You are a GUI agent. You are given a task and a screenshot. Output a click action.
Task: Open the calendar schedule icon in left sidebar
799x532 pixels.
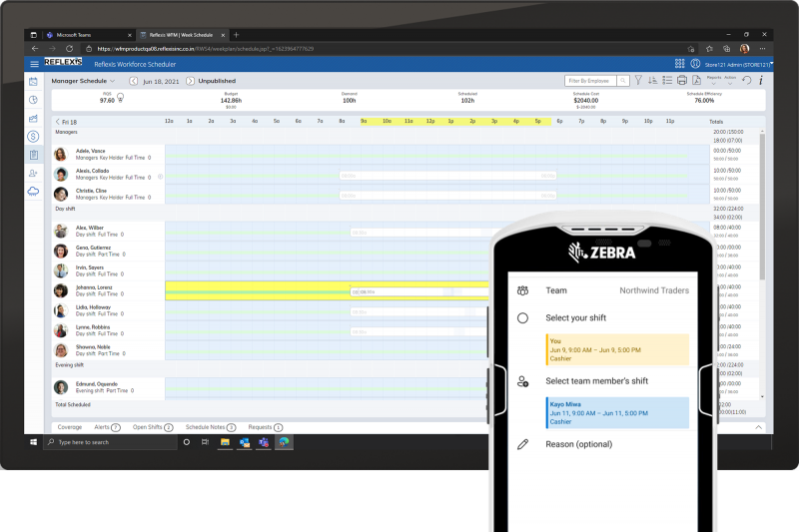pyautogui.click(x=33, y=82)
